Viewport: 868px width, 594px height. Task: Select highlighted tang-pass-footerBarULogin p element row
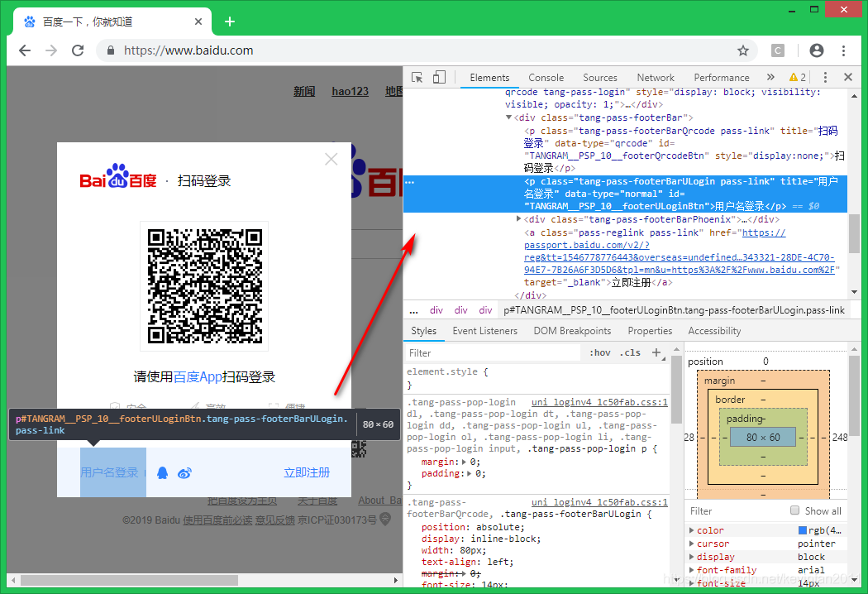coord(625,194)
